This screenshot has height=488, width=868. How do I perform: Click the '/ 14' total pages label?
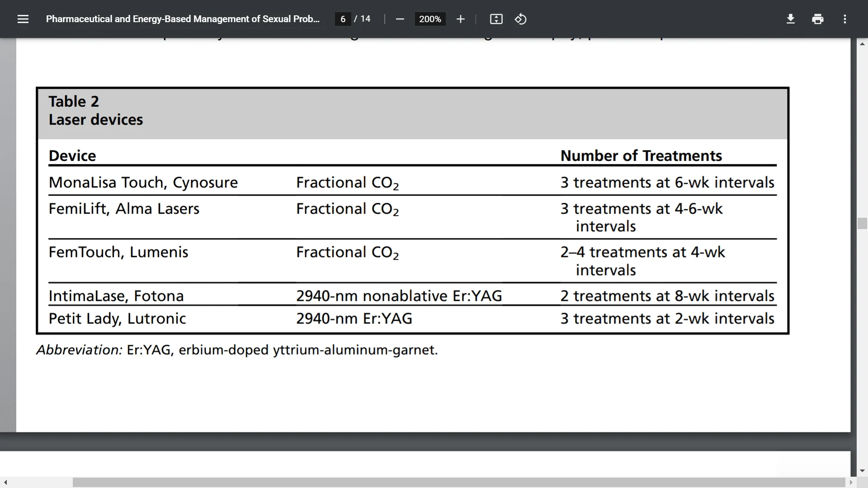362,19
